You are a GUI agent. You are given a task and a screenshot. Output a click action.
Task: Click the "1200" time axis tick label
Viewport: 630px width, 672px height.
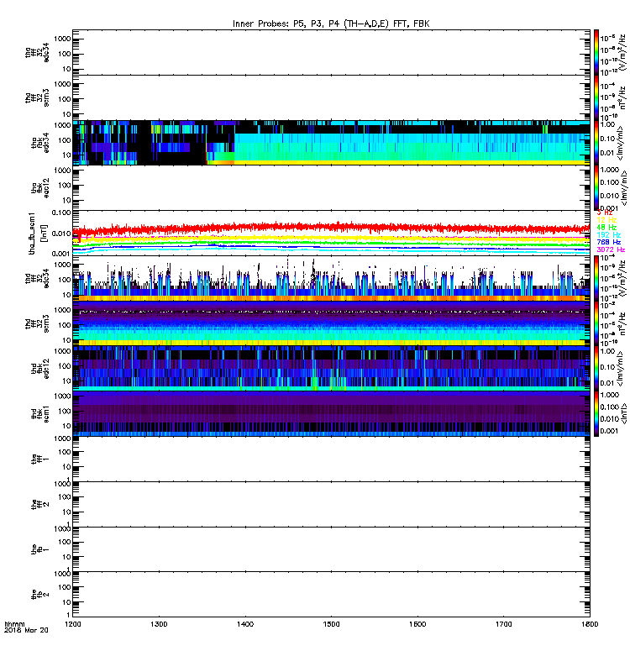(72, 624)
